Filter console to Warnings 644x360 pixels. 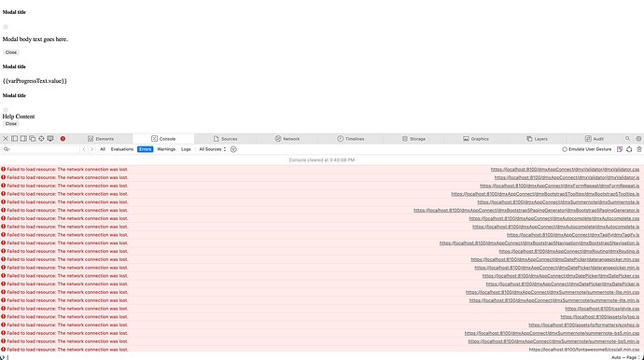pos(166,149)
